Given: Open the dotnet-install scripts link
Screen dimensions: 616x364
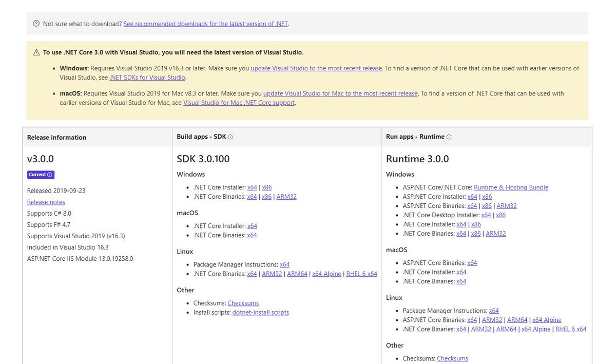Looking at the screenshot, I should pos(261,313).
